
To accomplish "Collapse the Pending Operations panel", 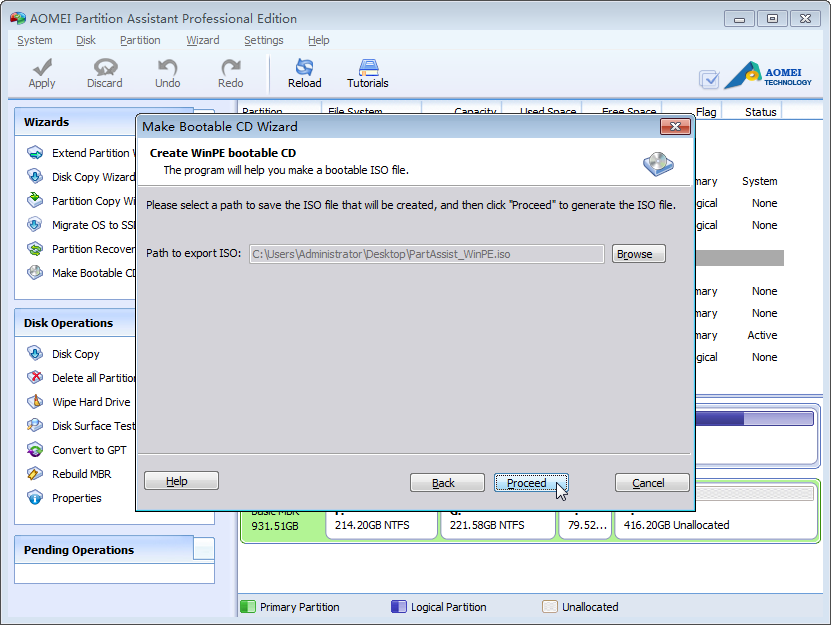I will 204,548.
